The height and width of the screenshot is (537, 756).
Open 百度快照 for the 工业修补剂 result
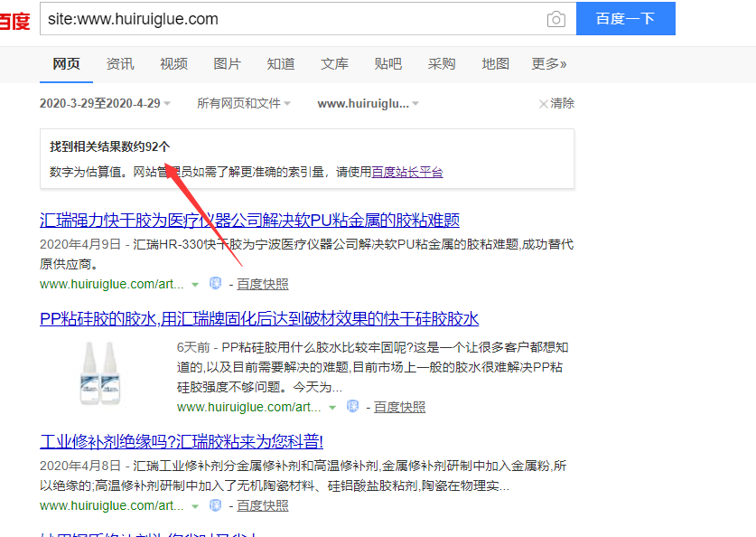[x=262, y=505]
